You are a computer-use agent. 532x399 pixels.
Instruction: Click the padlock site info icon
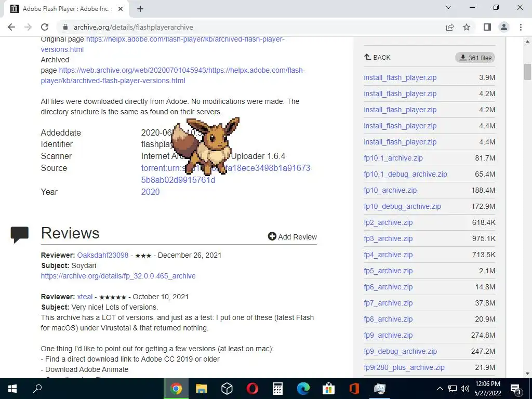(x=65, y=27)
